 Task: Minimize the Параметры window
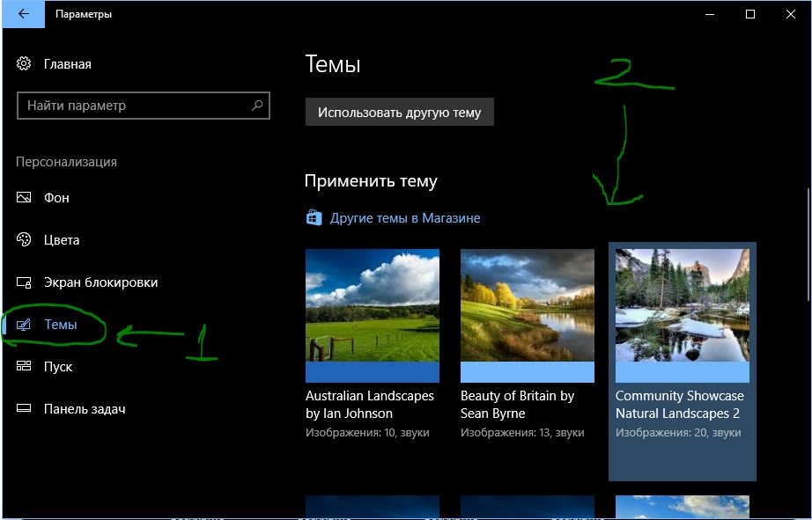point(710,14)
